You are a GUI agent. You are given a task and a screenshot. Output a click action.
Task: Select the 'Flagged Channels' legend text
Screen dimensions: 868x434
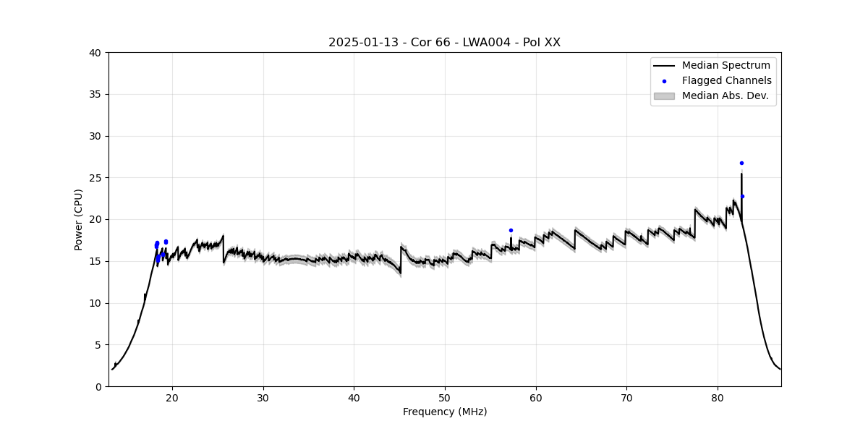726,81
